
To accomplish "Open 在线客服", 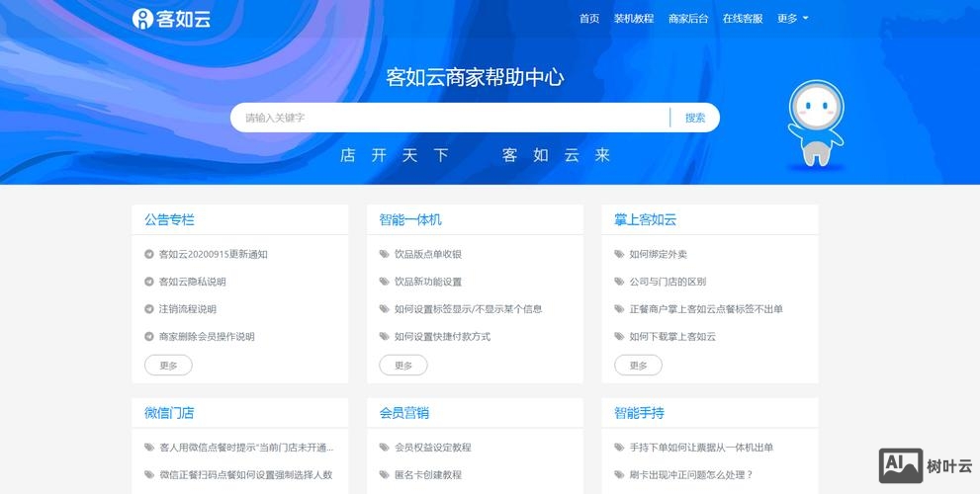I will tap(743, 19).
